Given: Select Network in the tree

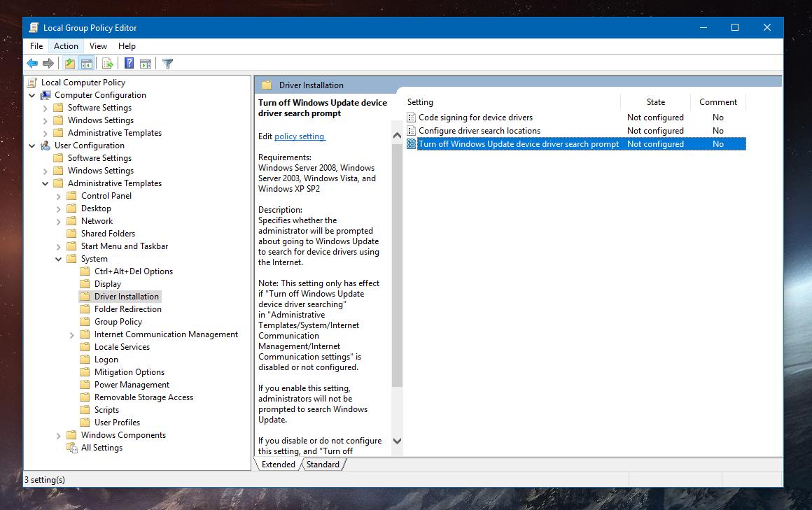Looking at the screenshot, I should point(97,221).
